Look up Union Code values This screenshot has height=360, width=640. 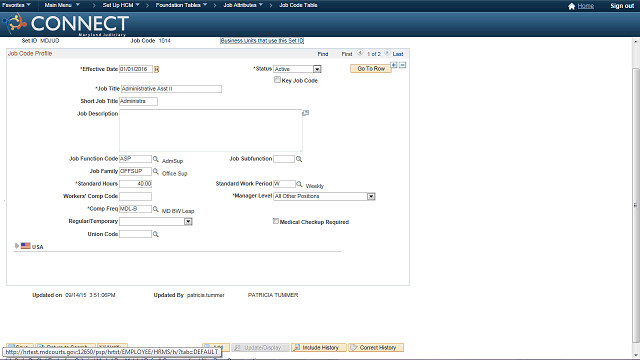[156, 234]
